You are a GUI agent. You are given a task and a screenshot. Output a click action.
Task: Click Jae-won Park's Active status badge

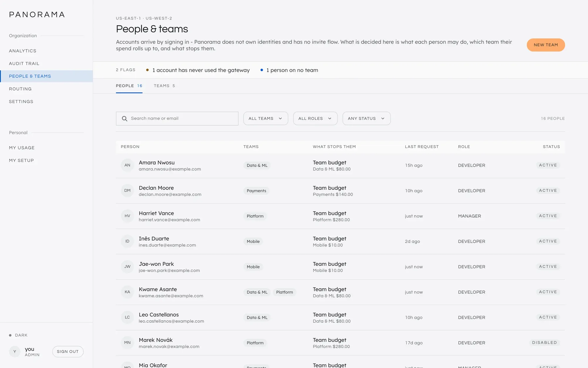[548, 267]
